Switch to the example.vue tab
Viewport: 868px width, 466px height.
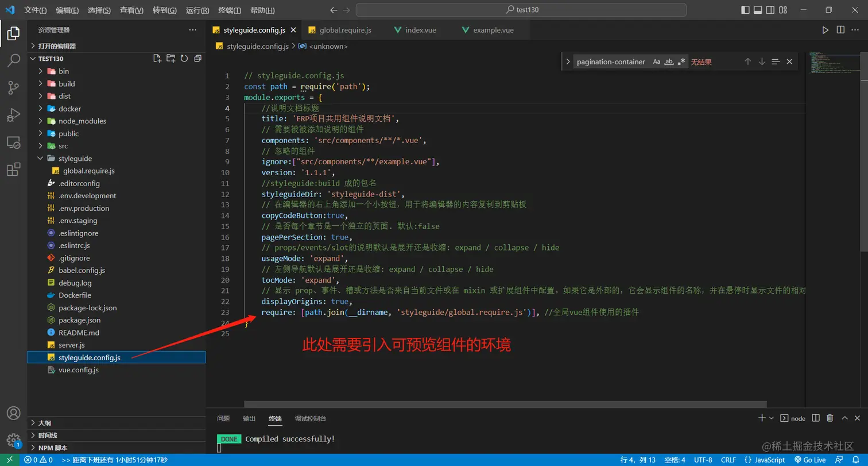493,30
